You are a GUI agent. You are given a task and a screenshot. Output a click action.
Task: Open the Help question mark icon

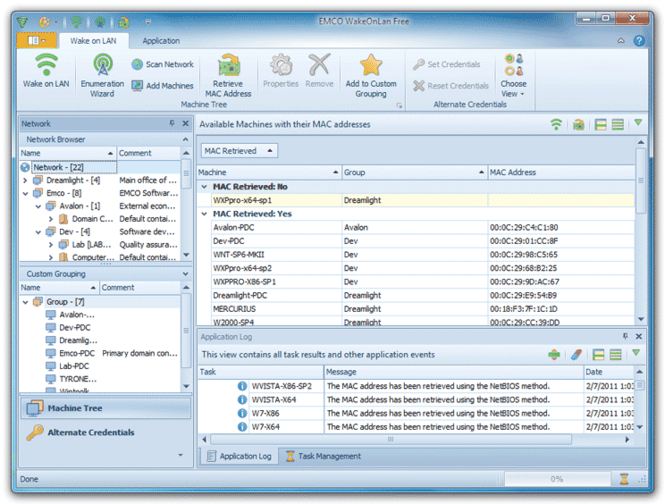click(639, 41)
